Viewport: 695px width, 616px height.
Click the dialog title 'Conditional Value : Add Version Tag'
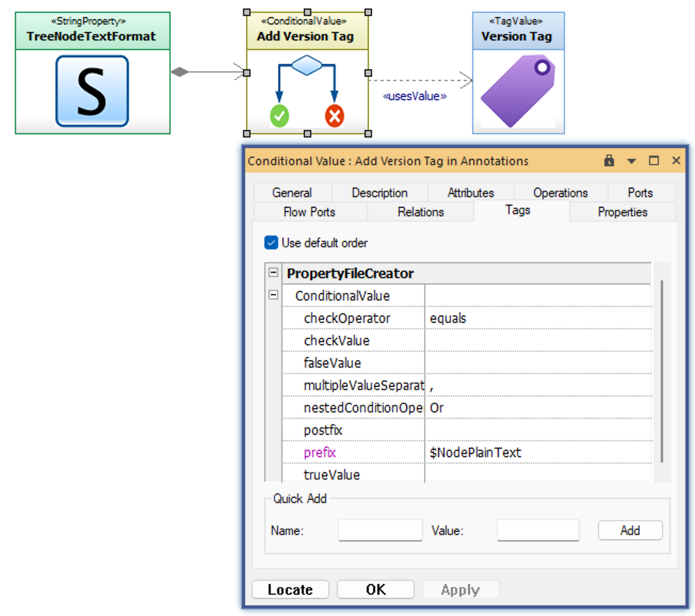[x=388, y=161]
